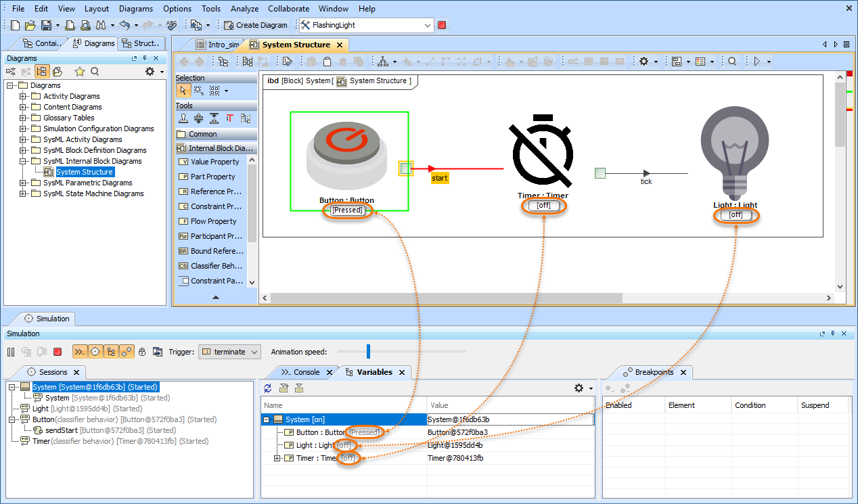Click the Animation speed slider handle
This screenshot has width=858, height=504.
click(368, 351)
